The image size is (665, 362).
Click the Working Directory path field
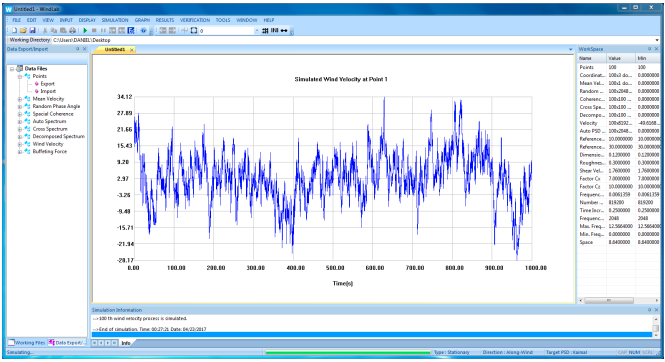[354, 40]
